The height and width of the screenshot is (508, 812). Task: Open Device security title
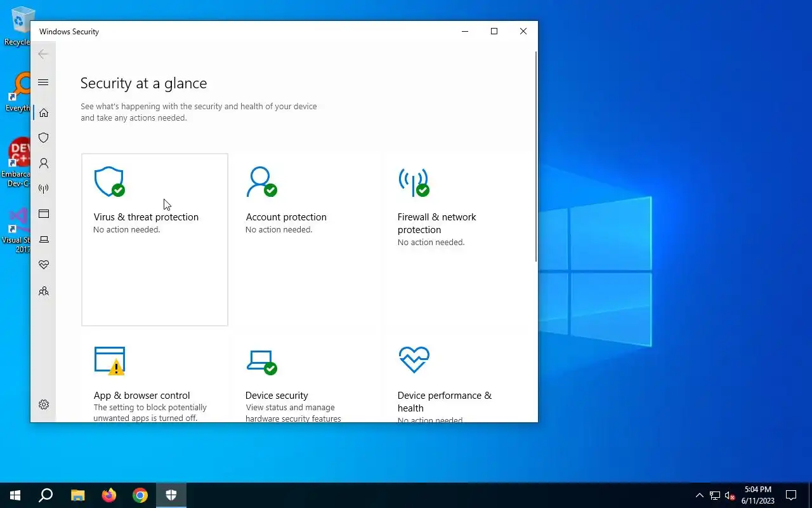click(277, 396)
